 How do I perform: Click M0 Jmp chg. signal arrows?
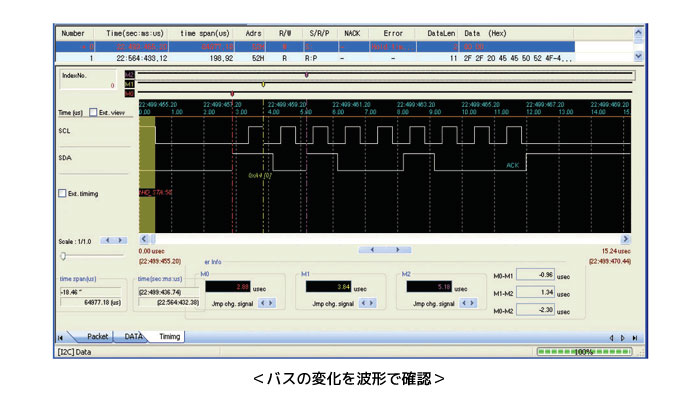click(266, 304)
